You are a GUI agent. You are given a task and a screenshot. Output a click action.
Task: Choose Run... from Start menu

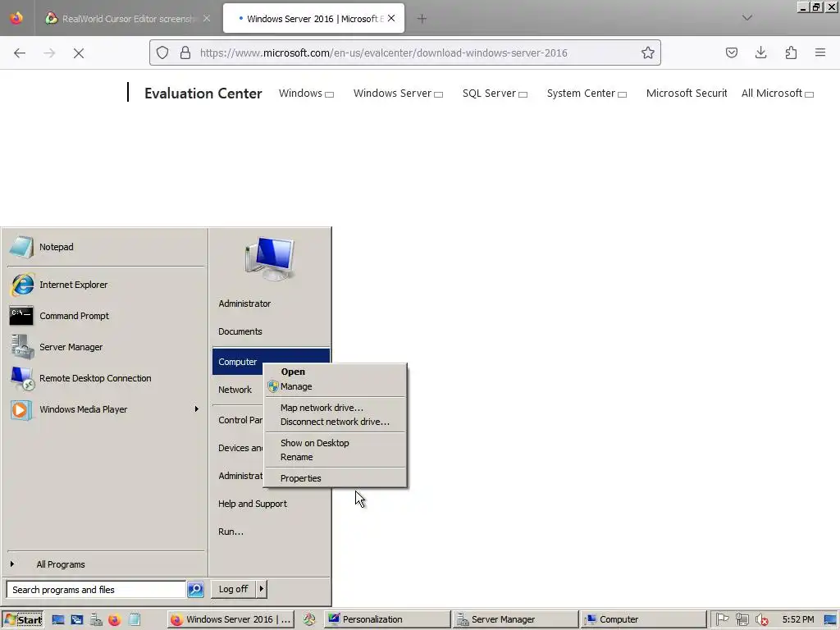click(x=231, y=532)
